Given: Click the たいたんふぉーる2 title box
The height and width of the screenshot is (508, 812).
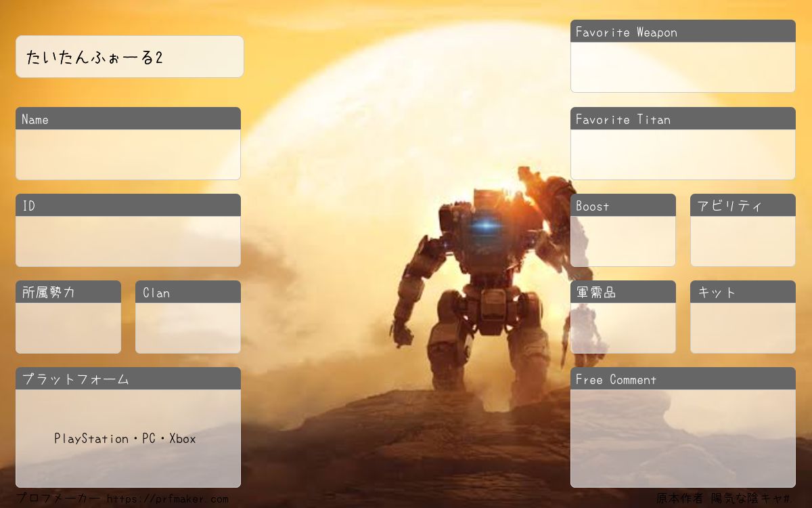Looking at the screenshot, I should click(x=129, y=57).
